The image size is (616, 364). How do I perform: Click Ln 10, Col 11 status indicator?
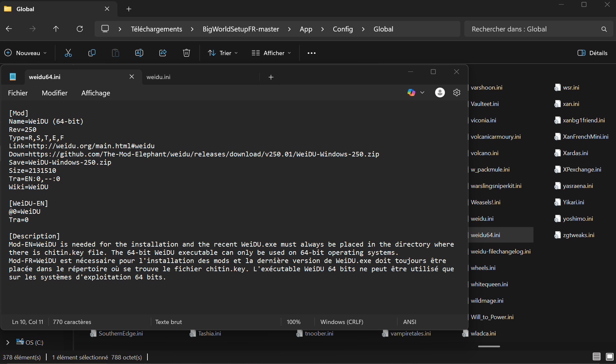(x=28, y=322)
